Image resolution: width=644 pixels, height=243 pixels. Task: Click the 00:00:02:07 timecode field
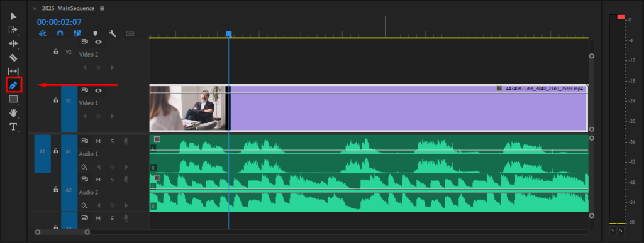pos(59,22)
